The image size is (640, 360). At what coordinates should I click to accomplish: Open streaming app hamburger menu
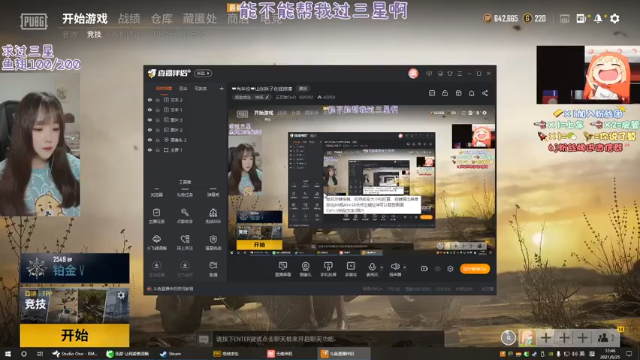[460, 73]
